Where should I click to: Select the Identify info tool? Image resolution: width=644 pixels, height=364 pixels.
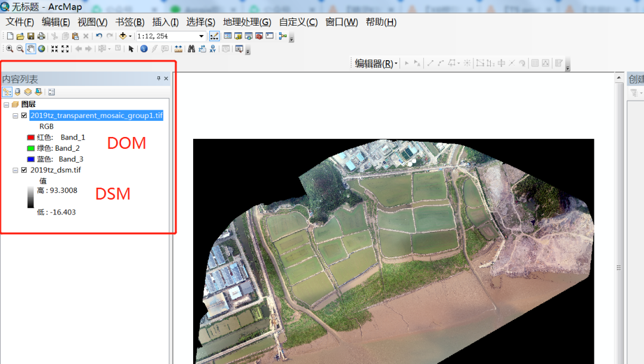coord(144,49)
